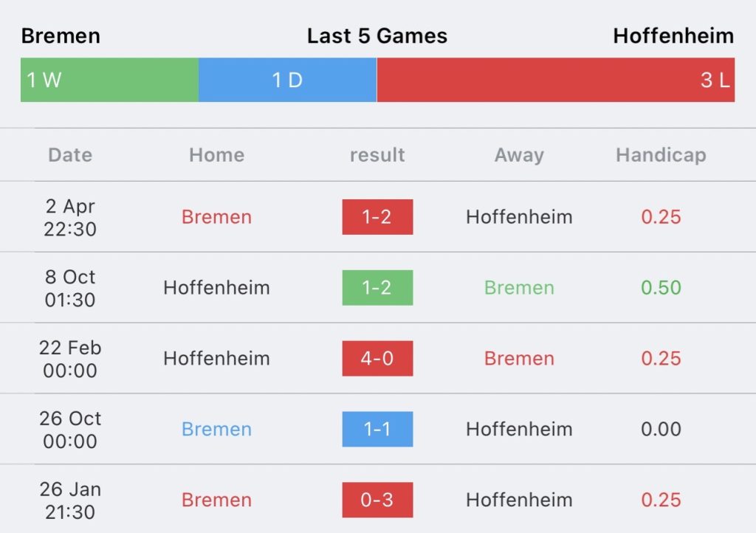The width and height of the screenshot is (756, 533).
Task: Tap the red 1-2 result badge
Action: 377,217
